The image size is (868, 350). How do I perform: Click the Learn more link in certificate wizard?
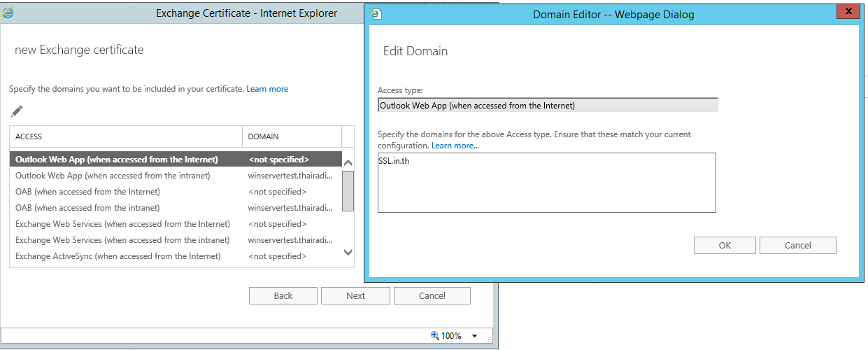pos(267,89)
